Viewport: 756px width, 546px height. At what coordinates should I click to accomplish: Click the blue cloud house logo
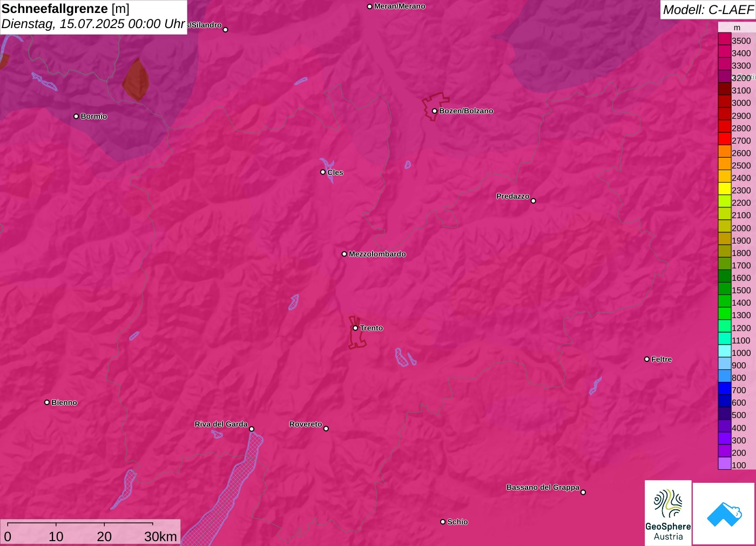tap(724, 514)
